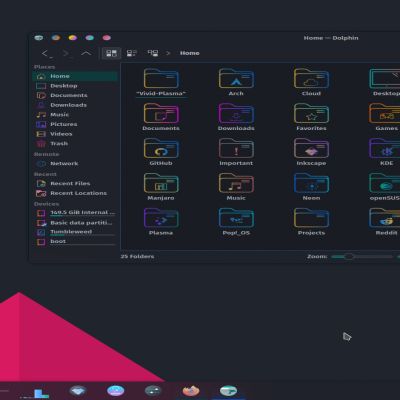The image size is (400, 400).
Task: Select the Inkscape folder icon
Action: pos(311,148)
